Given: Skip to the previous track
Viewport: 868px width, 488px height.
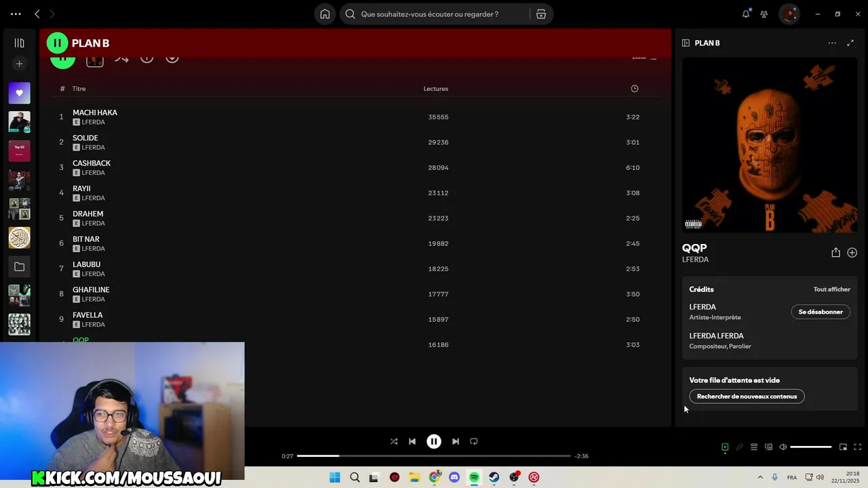Looking at the screenshot, I should (x=412, y=441).
